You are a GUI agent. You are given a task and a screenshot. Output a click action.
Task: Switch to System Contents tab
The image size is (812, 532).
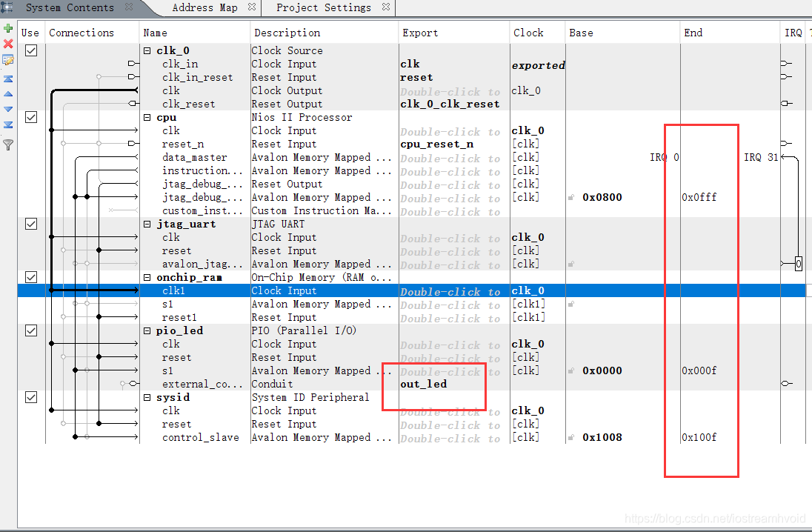[70, 7]
